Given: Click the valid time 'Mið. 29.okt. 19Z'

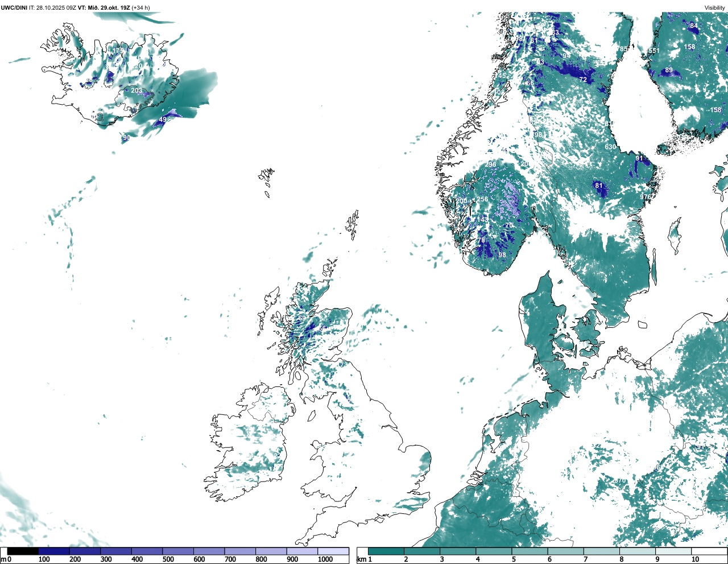Looking at the screenshot, I should point(109,7).
